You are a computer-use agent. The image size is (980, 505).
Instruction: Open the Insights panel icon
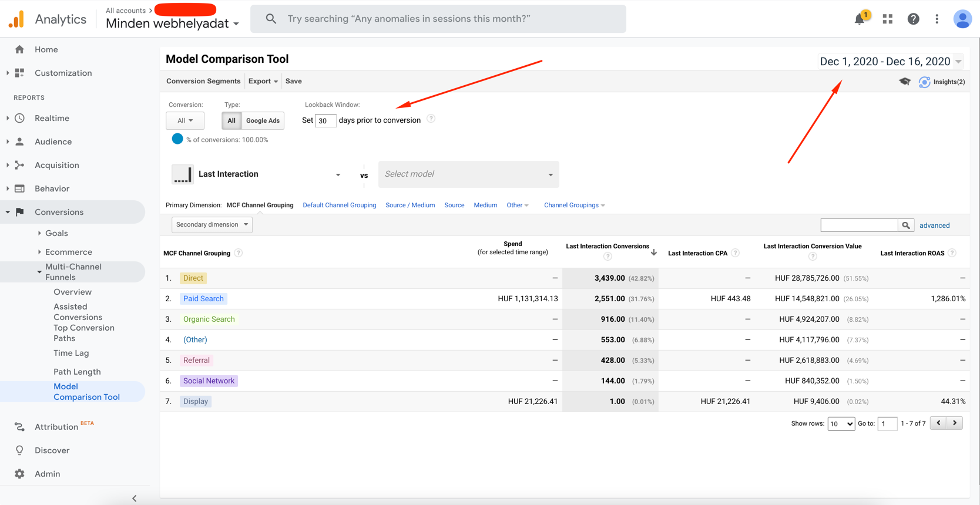coord(925,82)
